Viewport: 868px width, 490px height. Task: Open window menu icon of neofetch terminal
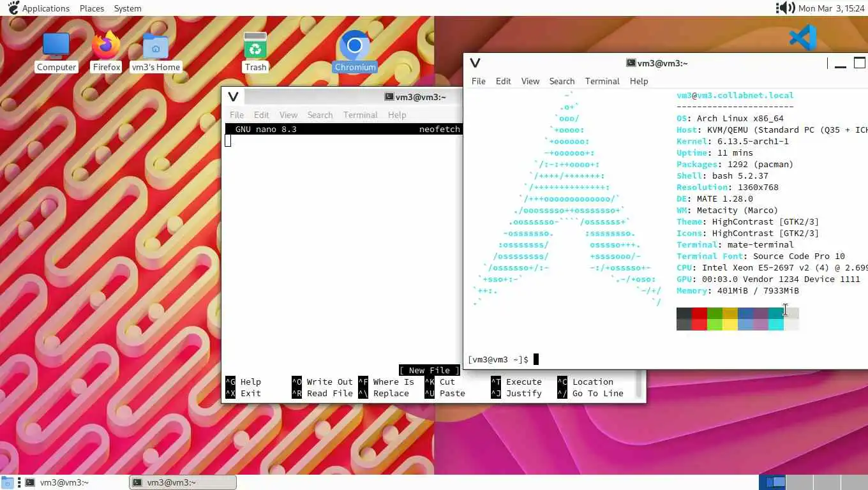click(475, 63)
